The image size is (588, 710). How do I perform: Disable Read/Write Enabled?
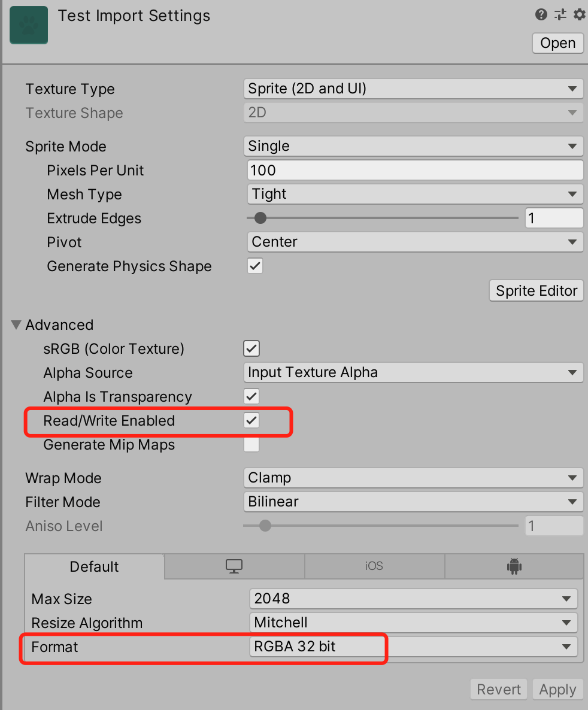[x=251, y=420]
